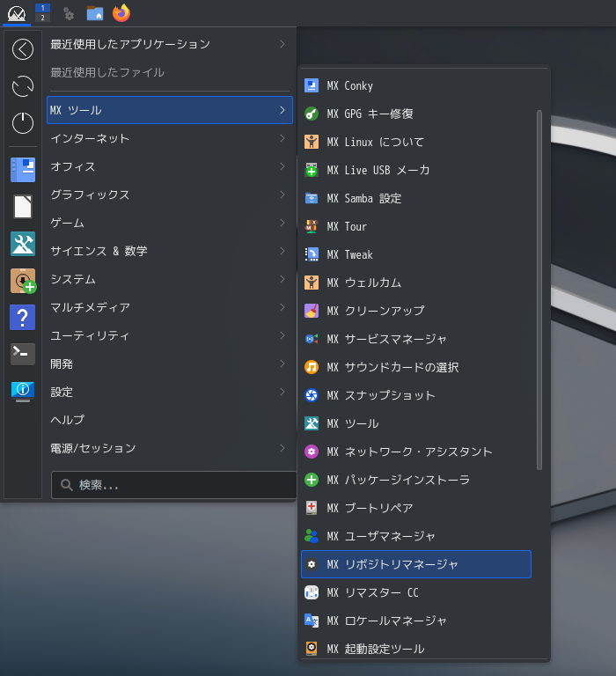Open the system info monitor icon
This screenshot has width=616, height=676.
pos(23,392)
